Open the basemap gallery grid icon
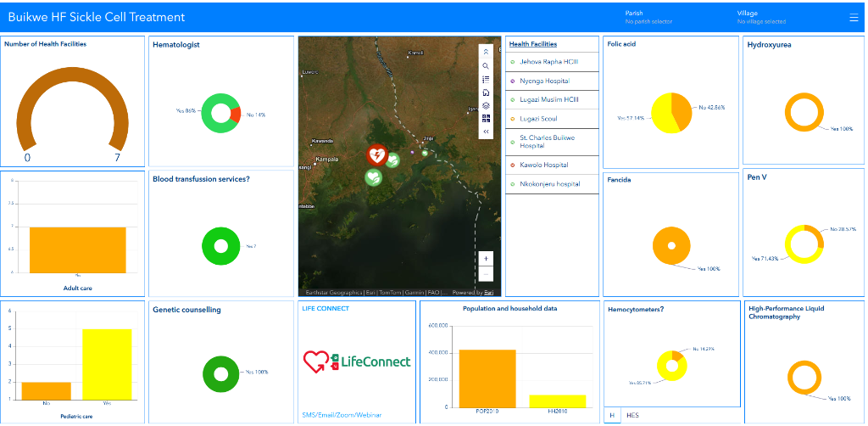The width and height of the screenshot is (868, 426). pos(486,118)
